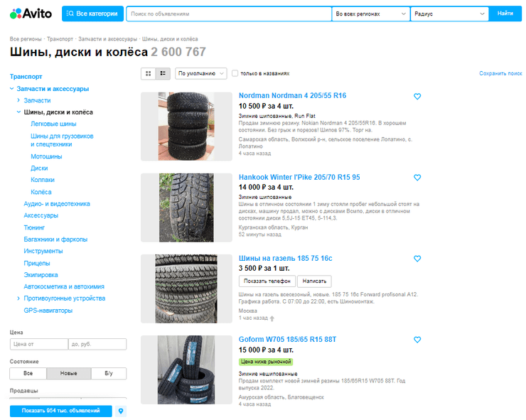526x420 pixels.
Task: Open the 'По умолчанию' sort dropdown
Action: coord(201,73)
